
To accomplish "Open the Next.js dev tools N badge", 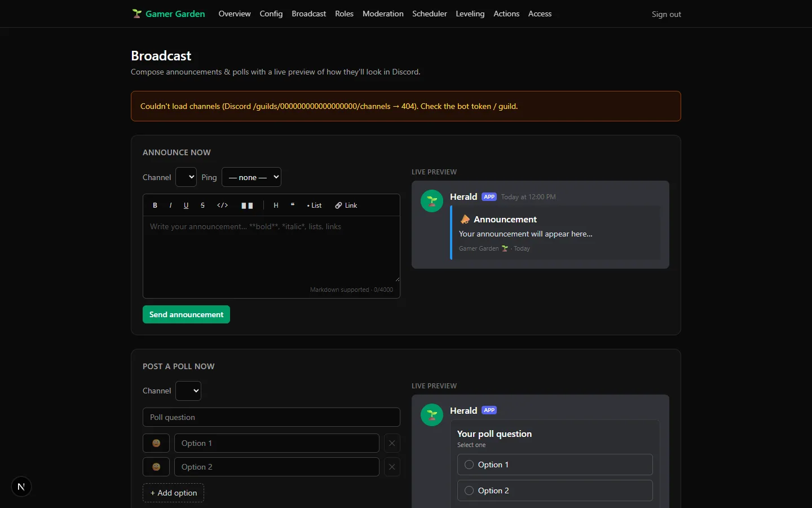I will click(21, 487).
